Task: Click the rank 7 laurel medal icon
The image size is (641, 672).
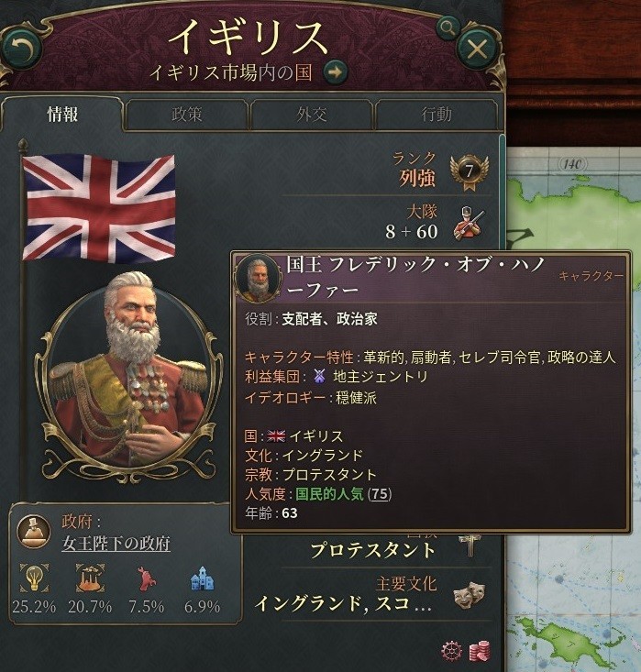Action: pos(470,172)
